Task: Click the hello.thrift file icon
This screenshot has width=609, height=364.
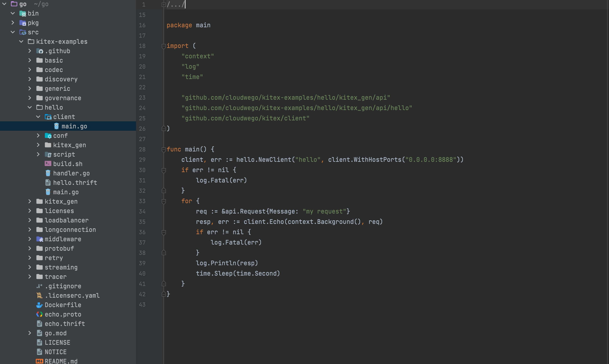Action: click(x=48, y=182)
